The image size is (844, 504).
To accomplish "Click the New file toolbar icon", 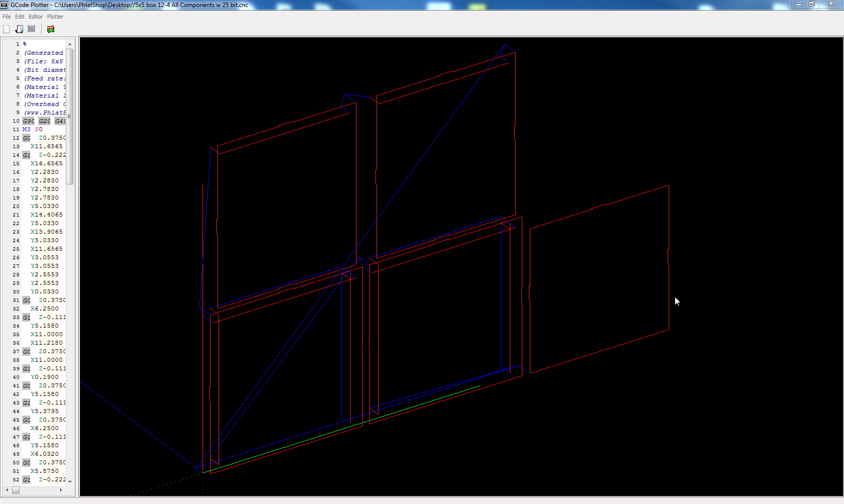I will [7, 29].
